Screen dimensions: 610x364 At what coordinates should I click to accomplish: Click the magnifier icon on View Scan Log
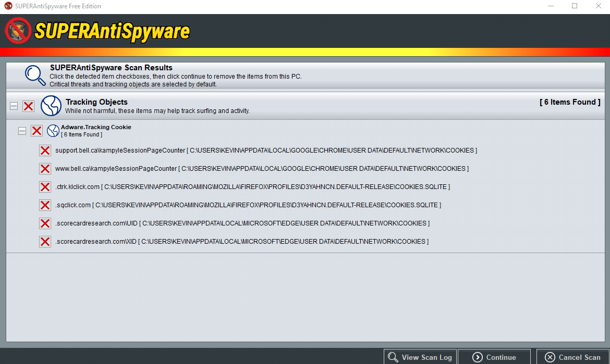[393, 357]
